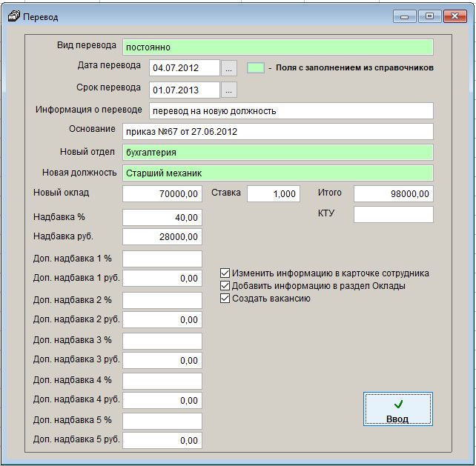
Task: Uncheck Добавить информацию в раздел Оклады
Action: coord(226,286)
